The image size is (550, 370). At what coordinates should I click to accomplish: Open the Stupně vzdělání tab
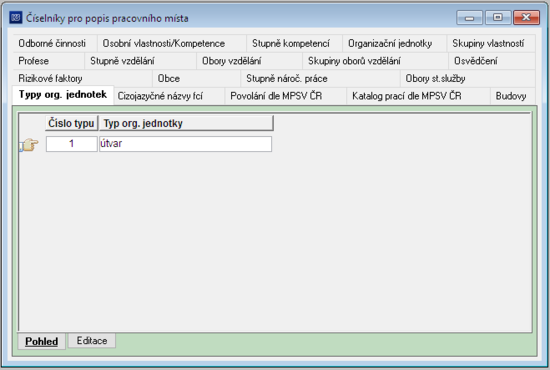(x=122, y=61)
